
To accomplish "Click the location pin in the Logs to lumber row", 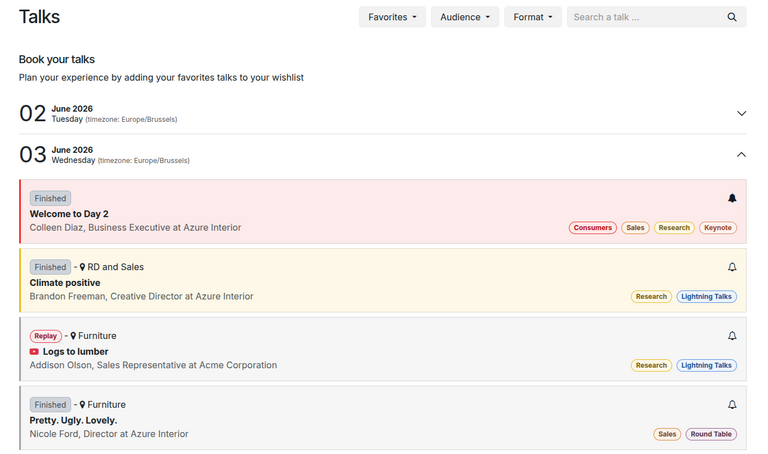I will pos(73,336).
